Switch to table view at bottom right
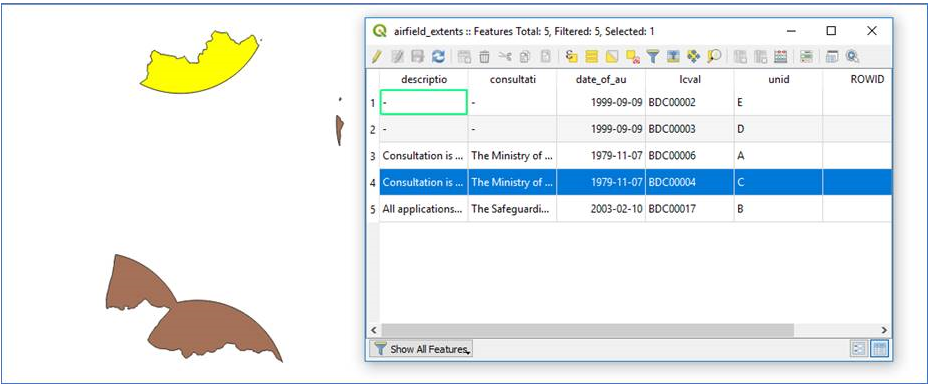This screenshot has width=930, height=386. click(x=879, y=349)
